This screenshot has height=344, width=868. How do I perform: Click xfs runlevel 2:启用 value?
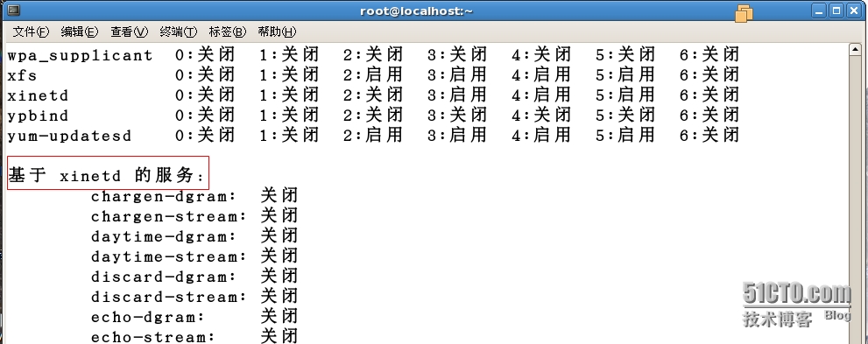(x=373, y=74)
